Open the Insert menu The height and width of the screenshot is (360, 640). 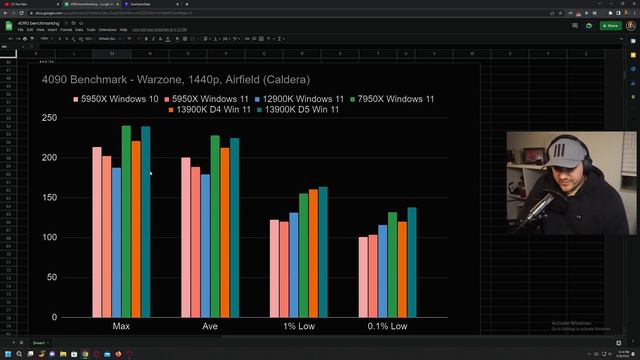tap(52, 30)
